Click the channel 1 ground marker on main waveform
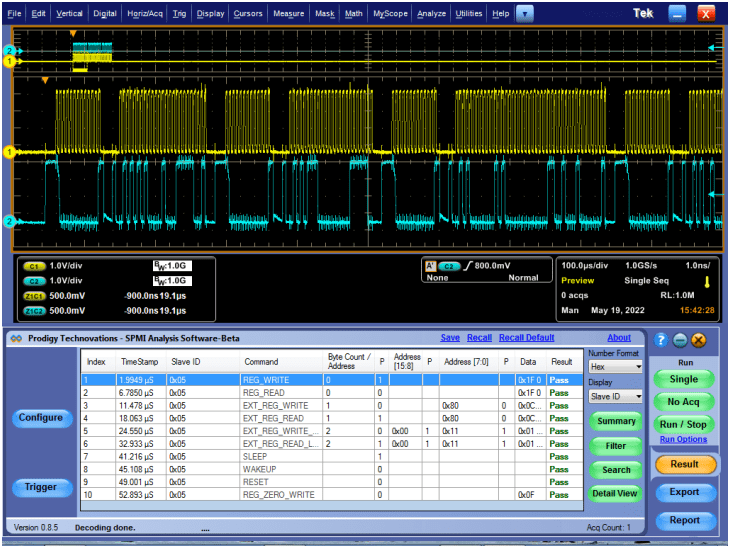This screenshot has height=547, width=730. pyautogui.click(x=9, y=152)
